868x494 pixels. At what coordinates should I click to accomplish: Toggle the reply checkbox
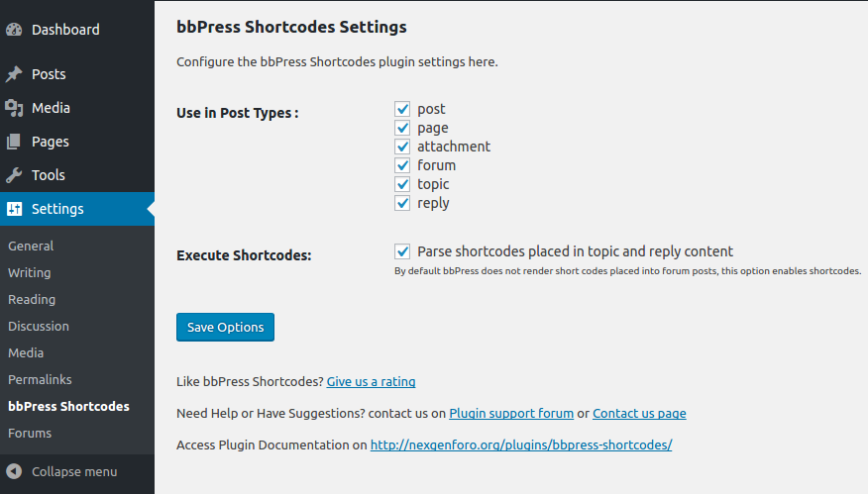point(402,203)
